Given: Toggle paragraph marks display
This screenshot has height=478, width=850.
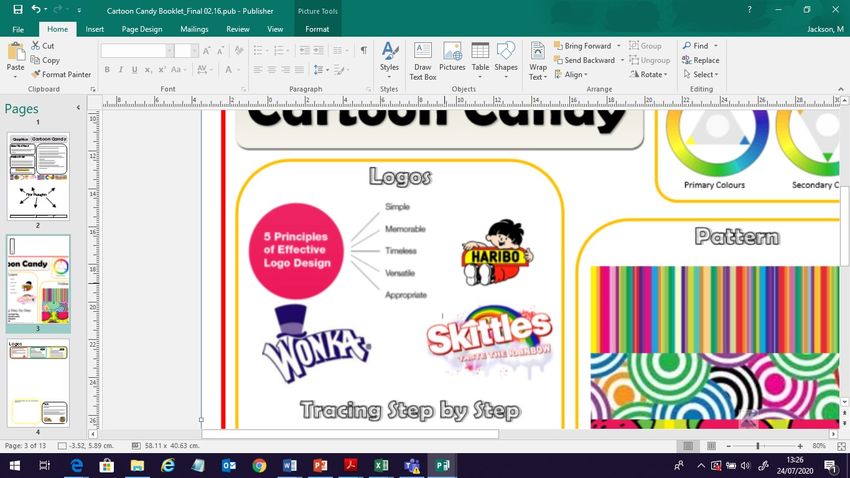Looking at the screenshot, I should click(x=363, y=50).
